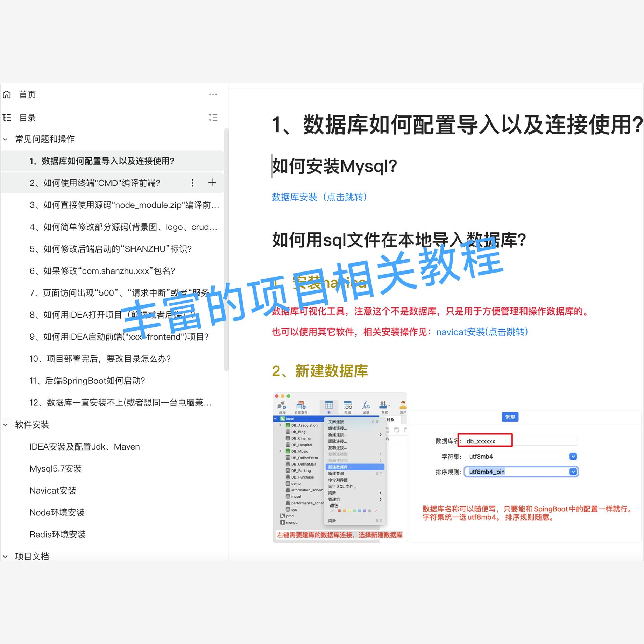Follow the 数据库安装（点击跳转）link
The image size is (644, 644).
(320, 197)
